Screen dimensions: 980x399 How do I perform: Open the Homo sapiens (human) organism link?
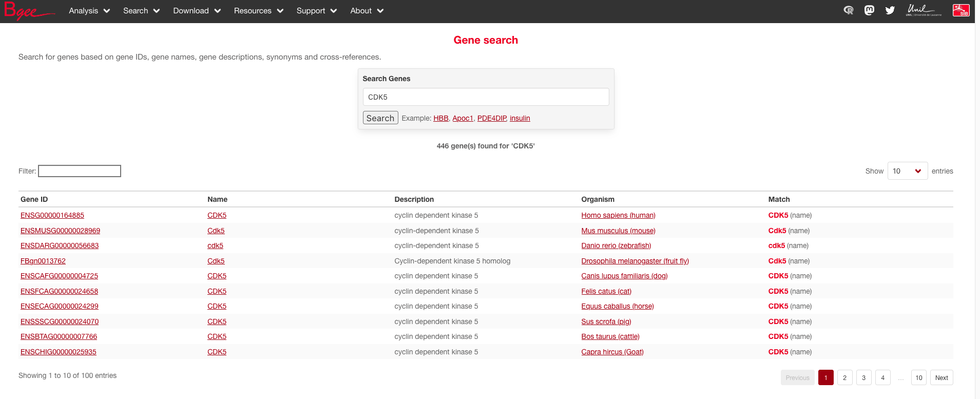coord(618,215)
